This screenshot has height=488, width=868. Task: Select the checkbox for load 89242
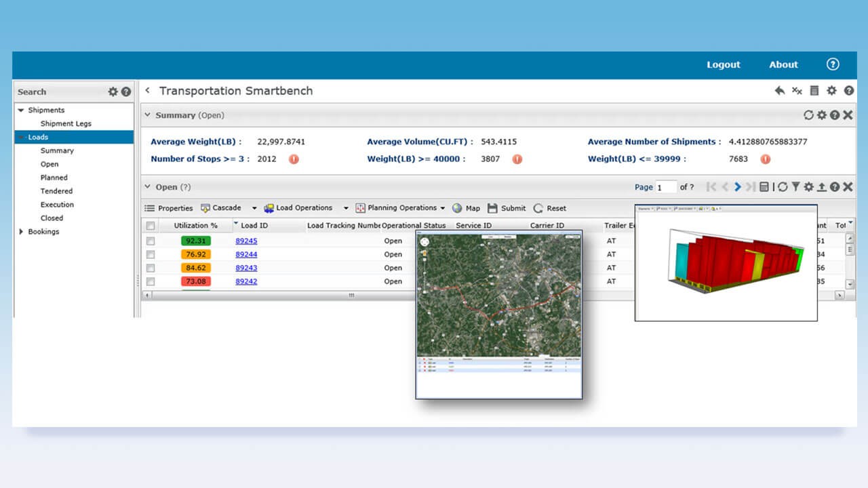click(x=151, y=281)
